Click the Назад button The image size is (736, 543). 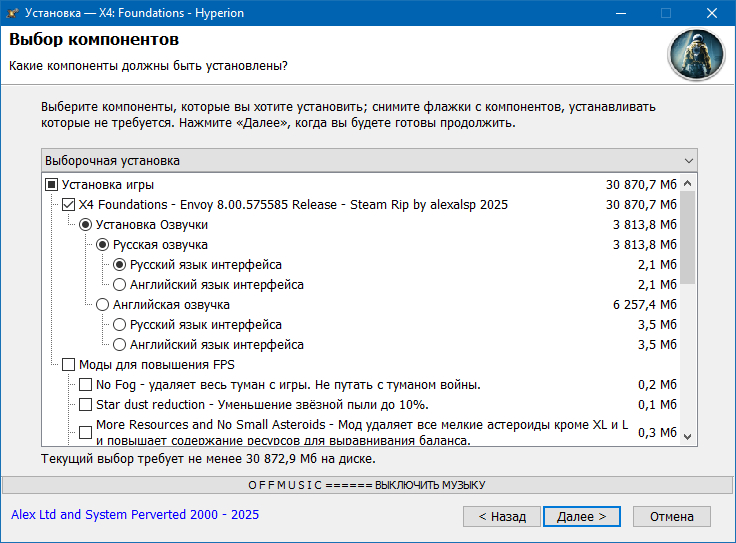pos(502,517)
